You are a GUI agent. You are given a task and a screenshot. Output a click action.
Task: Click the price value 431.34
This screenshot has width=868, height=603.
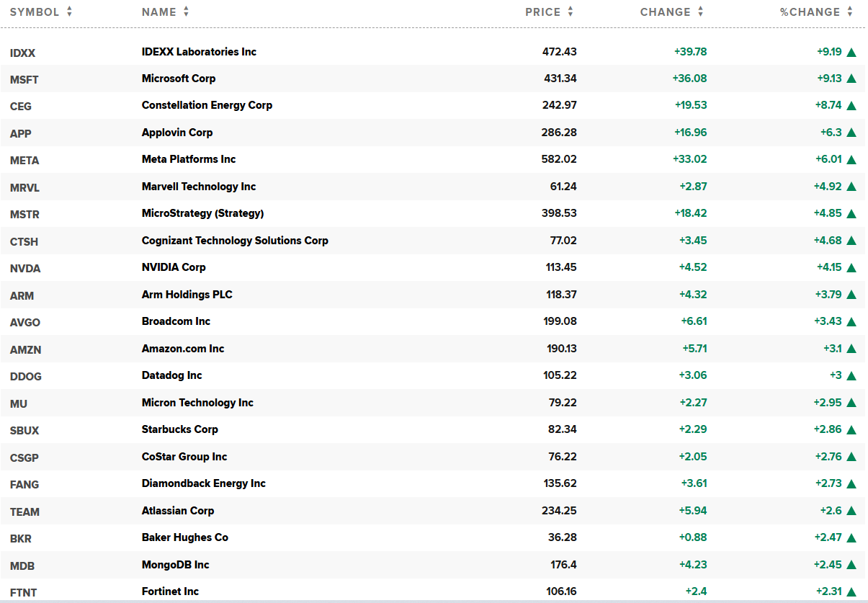[560, 79]
